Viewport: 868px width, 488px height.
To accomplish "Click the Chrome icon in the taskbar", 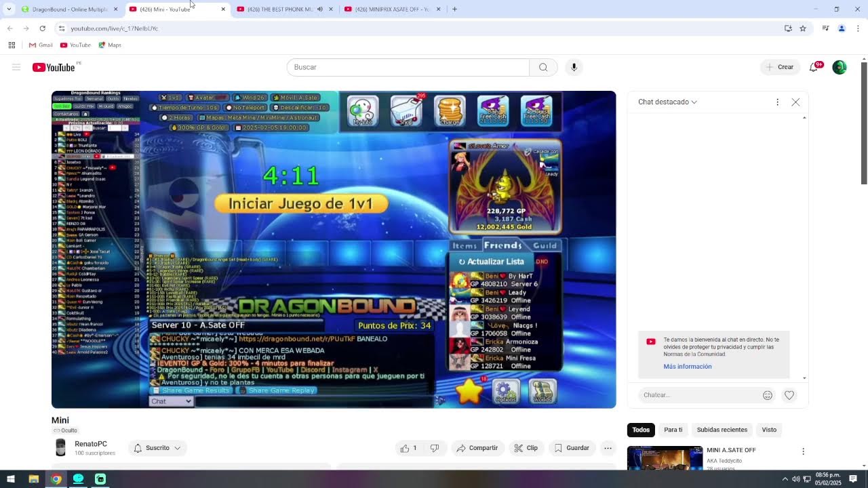I will coord(56,479).
